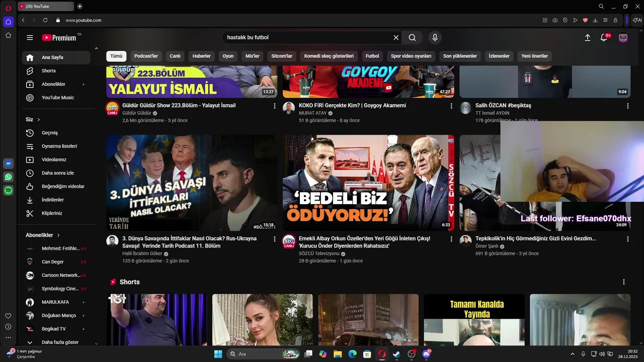
Task: Expand Daha fazla göster subscriptions
Action: tap(56, 342)
